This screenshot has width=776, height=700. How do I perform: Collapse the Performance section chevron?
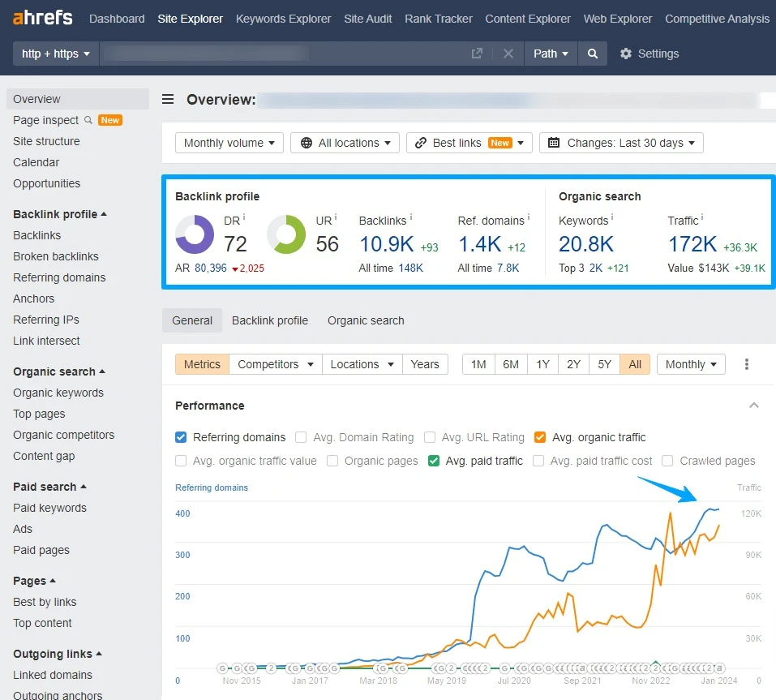[754, 406]
